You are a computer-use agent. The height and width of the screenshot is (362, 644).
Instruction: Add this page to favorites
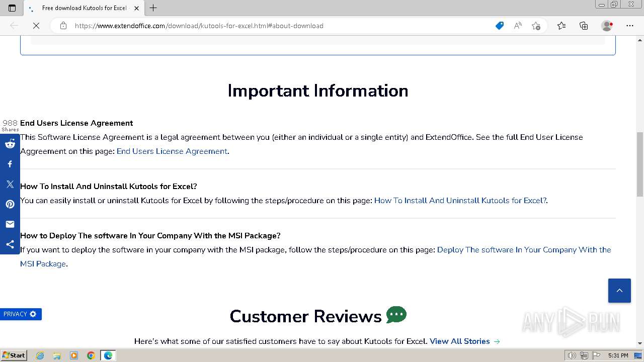tap(536, 26)
